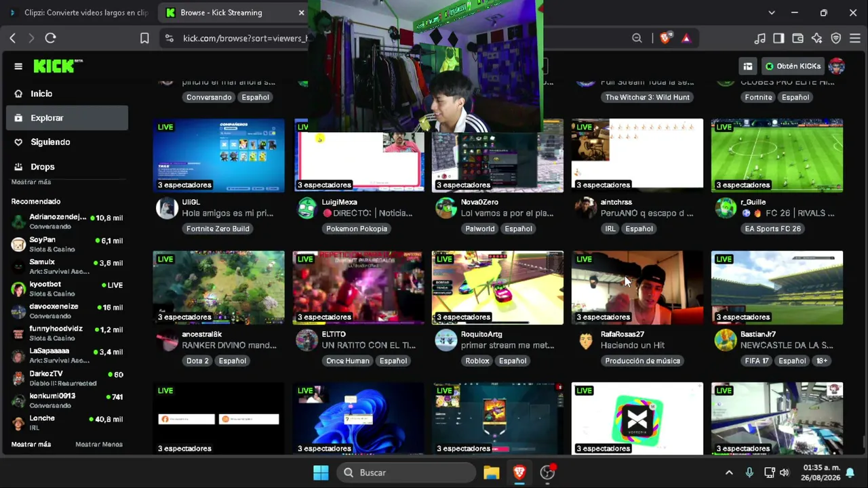Viewport: 868px width, 488px height.
Task: Open r_Guille FC 26 stream thumbnail
Action: [777, 156]
